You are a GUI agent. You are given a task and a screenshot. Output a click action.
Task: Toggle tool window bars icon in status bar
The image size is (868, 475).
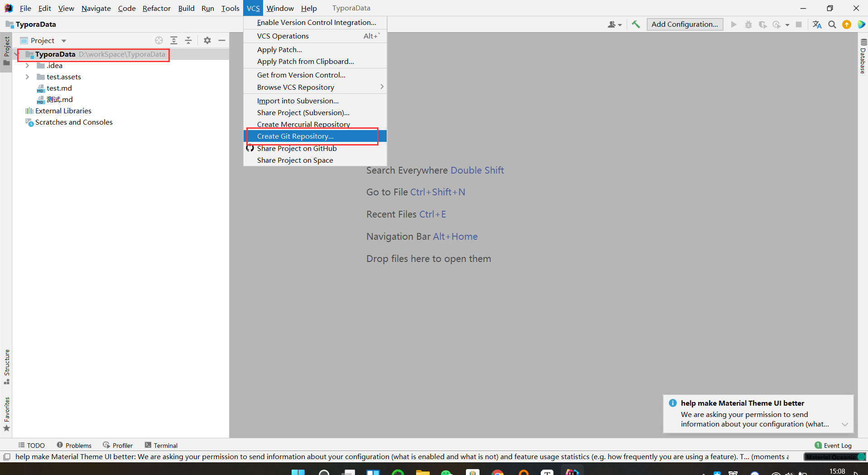[x=7, y=457]
